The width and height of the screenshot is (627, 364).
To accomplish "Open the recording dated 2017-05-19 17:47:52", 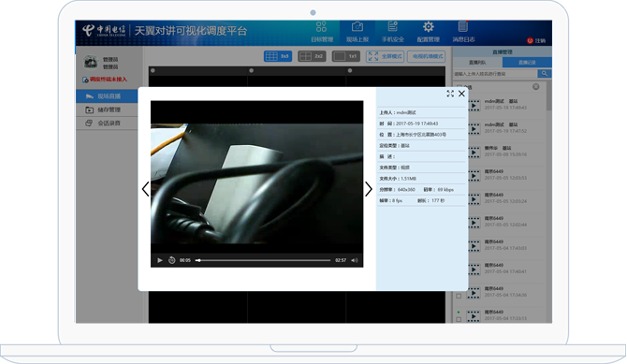I will (506, 128).
